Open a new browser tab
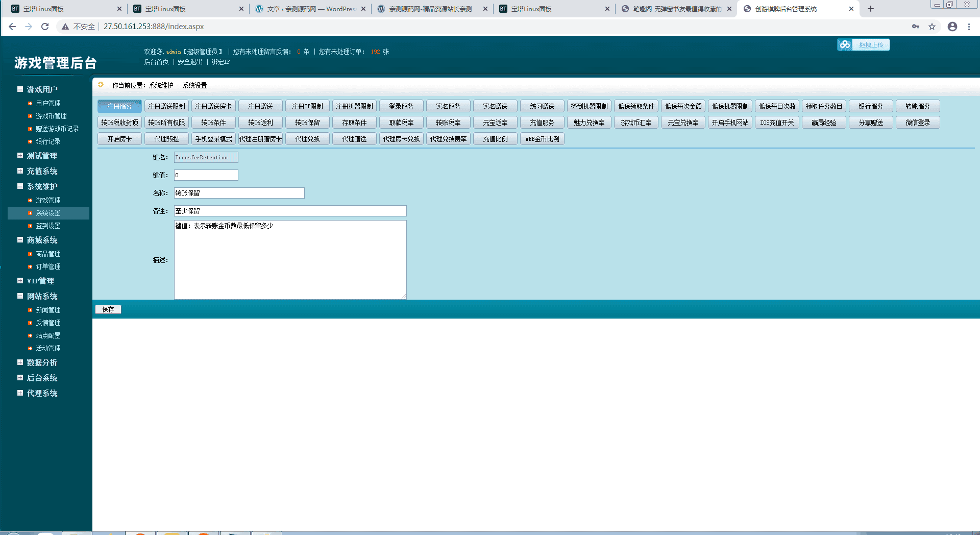 [x=871, y=9]
